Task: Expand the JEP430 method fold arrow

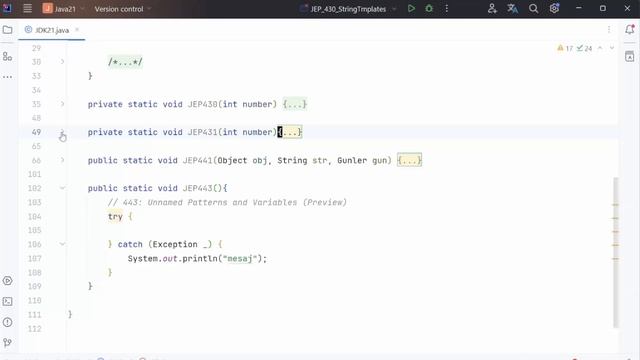Action: (62, 104)
